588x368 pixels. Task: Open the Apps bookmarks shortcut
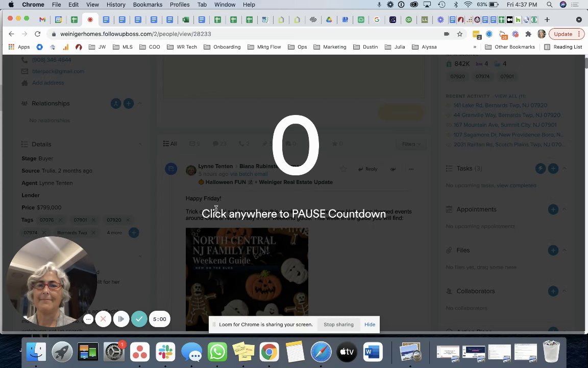(19, 47)
